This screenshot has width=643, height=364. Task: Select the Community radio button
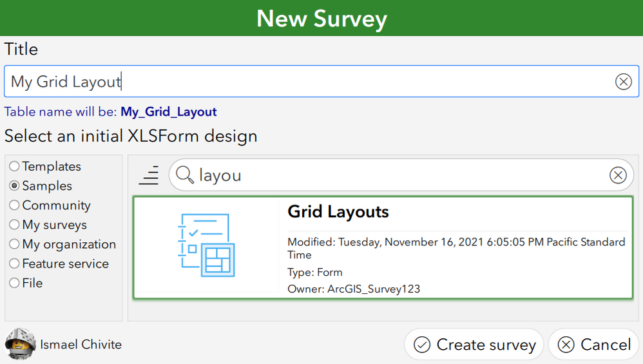coord(14,206)
